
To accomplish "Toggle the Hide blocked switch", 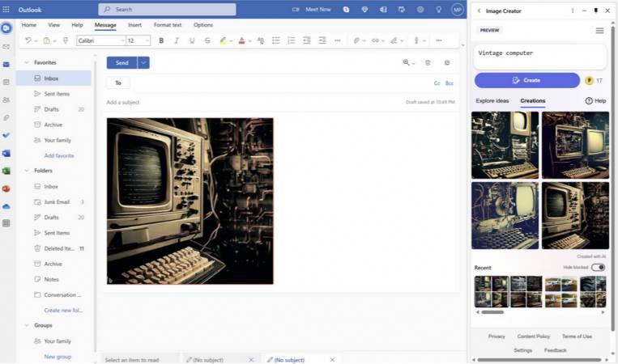I will click(x=598, y=267).
